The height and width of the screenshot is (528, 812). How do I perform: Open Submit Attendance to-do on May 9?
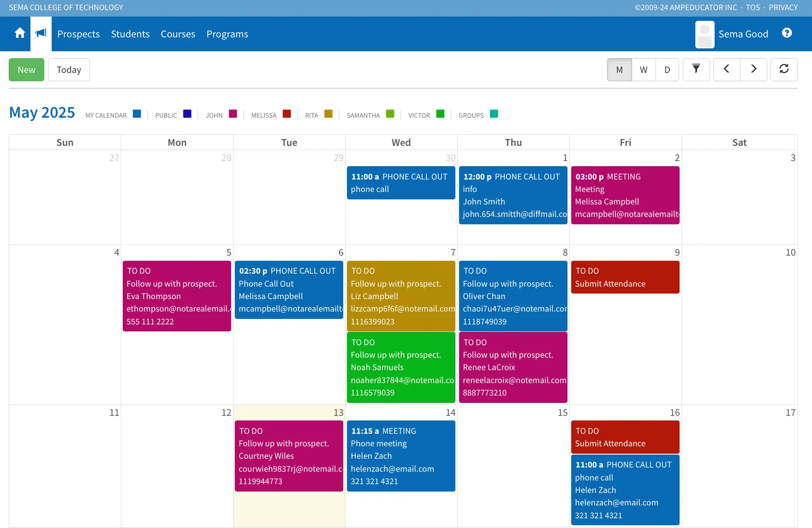(625, 277)
